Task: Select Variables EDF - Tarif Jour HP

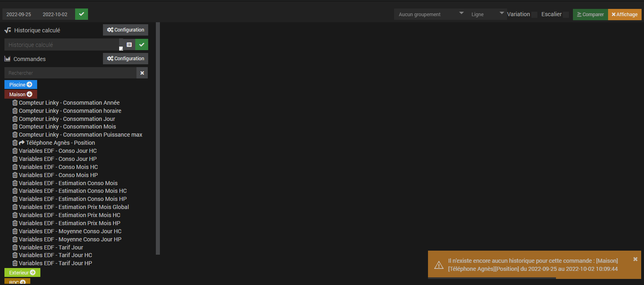Action: 55,263
